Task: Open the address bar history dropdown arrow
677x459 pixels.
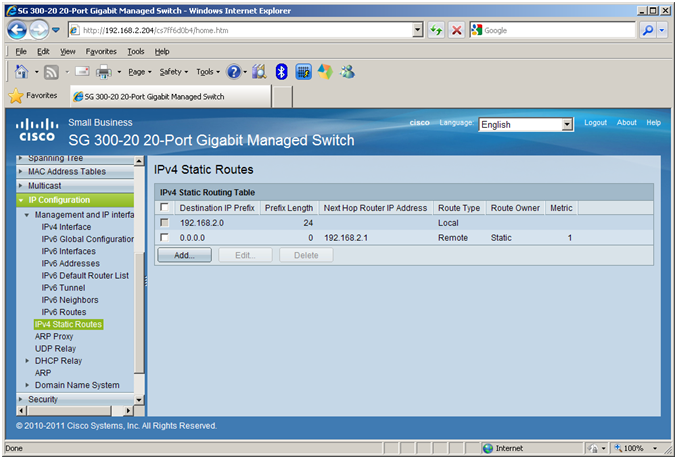Action: click(x=418, y=30)
